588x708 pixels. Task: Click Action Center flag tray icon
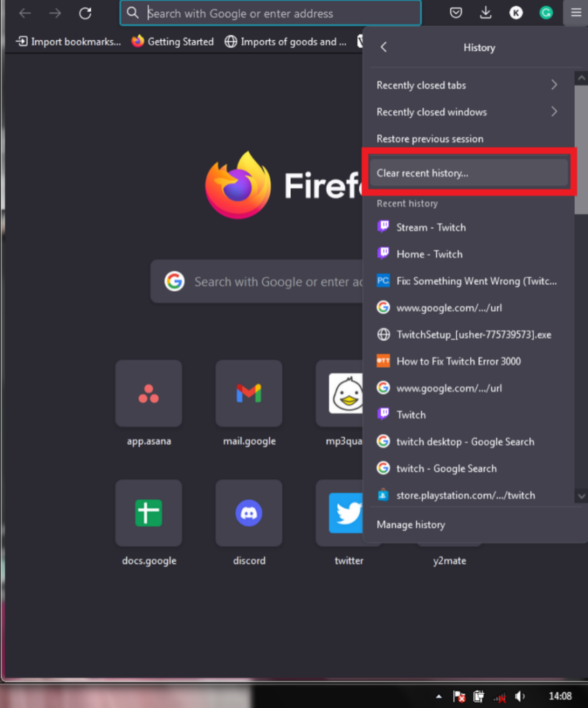coord(459,697)
